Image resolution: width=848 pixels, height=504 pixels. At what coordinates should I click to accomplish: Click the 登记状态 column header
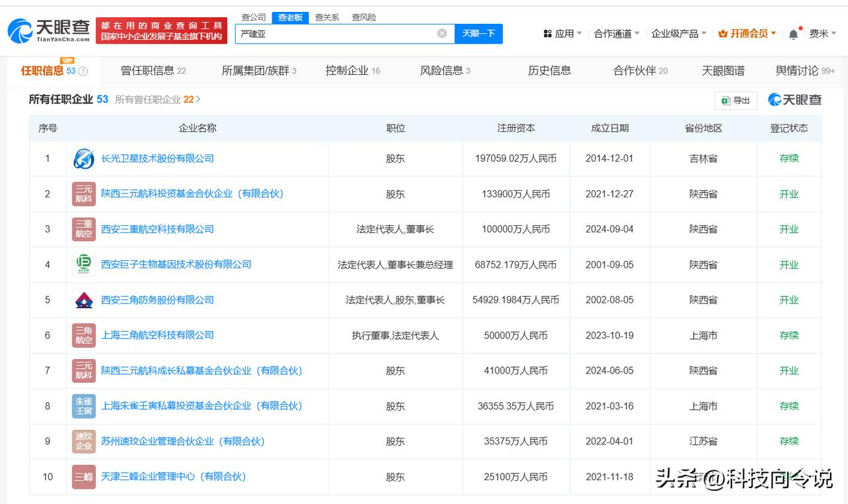point(789,128)
